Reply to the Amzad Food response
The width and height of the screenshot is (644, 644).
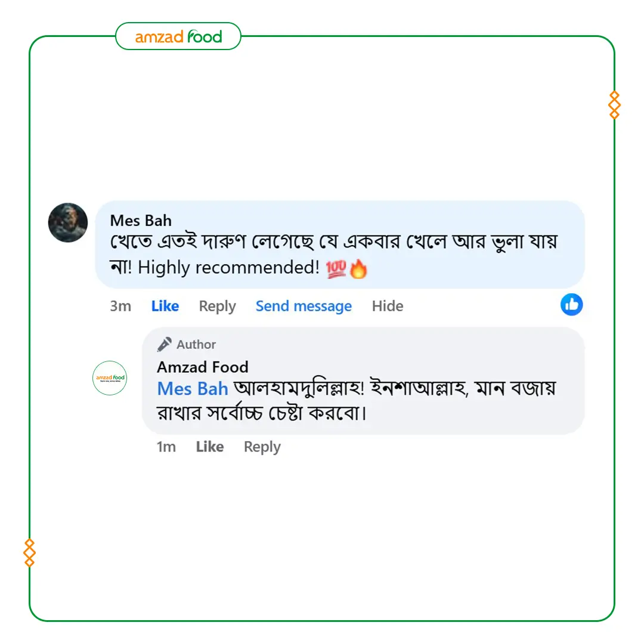click(262, 447)
